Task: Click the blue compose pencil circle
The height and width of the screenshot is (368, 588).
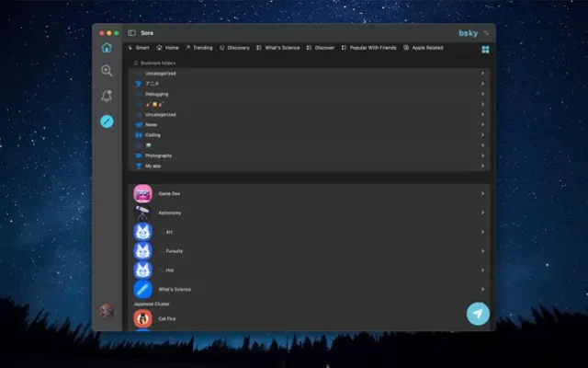Action: tap(107, 121)
